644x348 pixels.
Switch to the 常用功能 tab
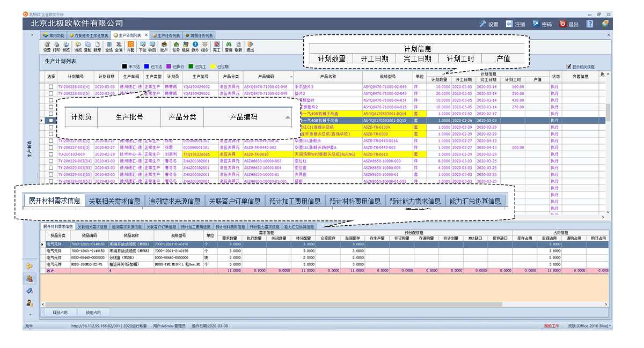point(54,35)
